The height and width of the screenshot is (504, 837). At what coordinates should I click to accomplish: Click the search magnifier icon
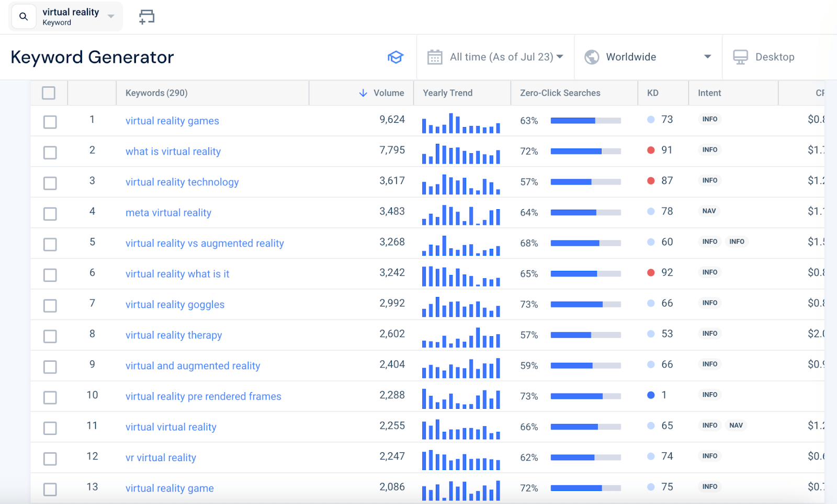coord(24,17)
